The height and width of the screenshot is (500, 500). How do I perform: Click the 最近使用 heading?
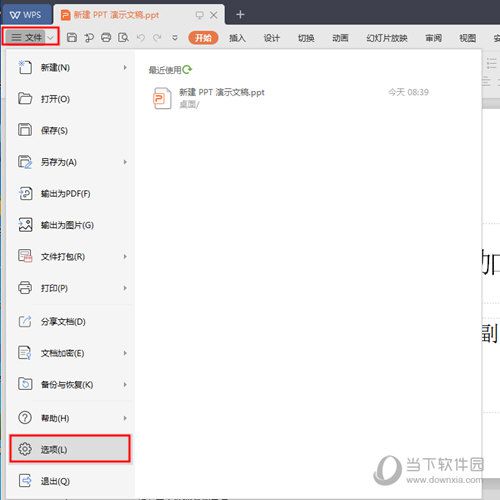click(165, 70)
